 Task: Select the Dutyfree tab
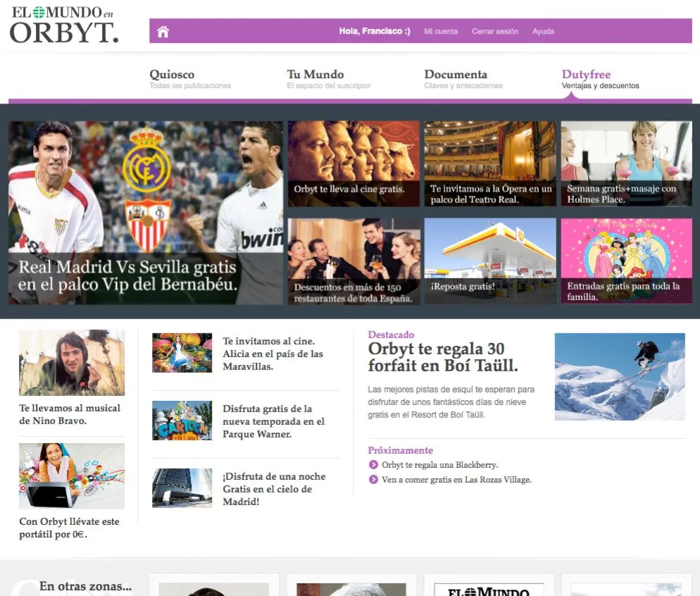601,79
